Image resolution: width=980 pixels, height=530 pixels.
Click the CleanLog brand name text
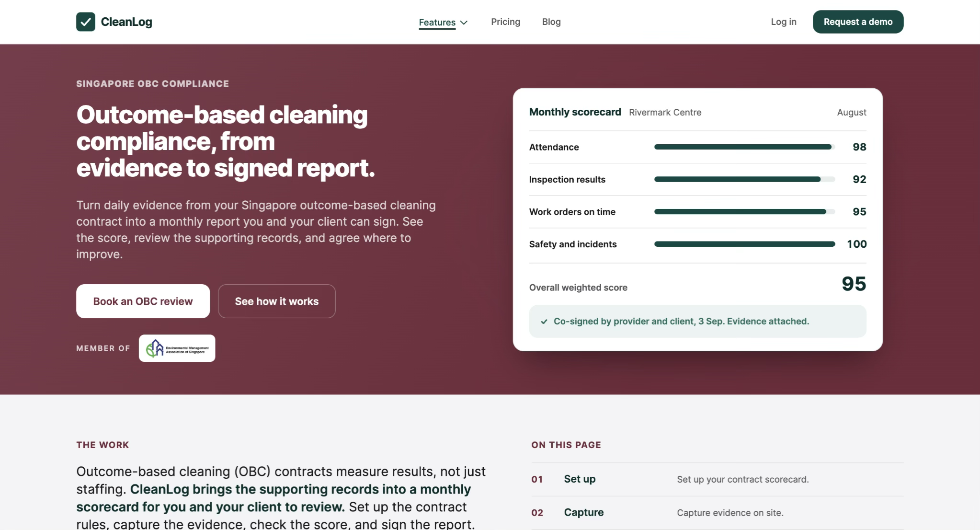coord(126,22)
